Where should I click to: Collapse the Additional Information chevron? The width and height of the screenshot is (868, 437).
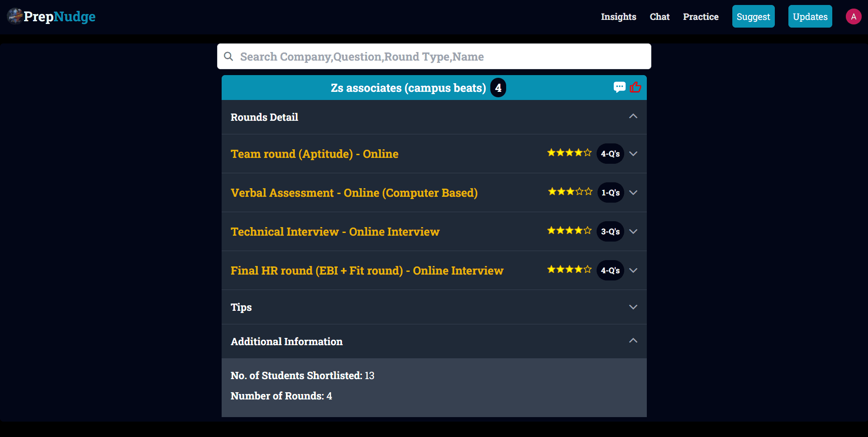[633, 341]
